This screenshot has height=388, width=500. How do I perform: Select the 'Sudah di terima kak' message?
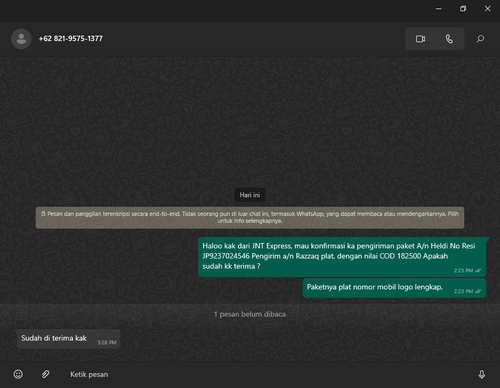pos(68,339)
